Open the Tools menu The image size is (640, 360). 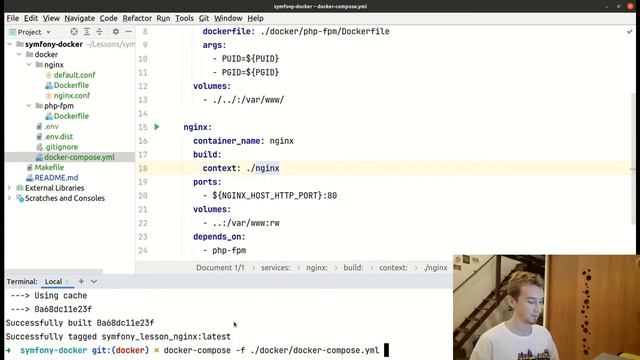(184, 18)
